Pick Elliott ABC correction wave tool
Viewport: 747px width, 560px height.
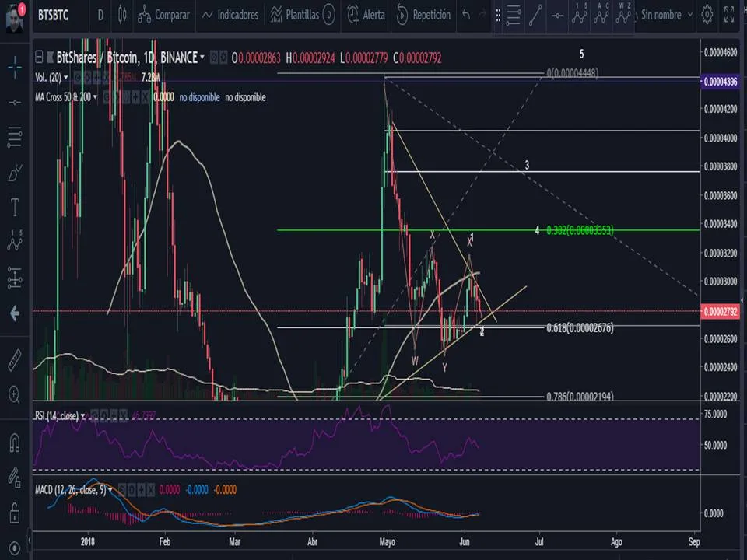pos(601,14)
